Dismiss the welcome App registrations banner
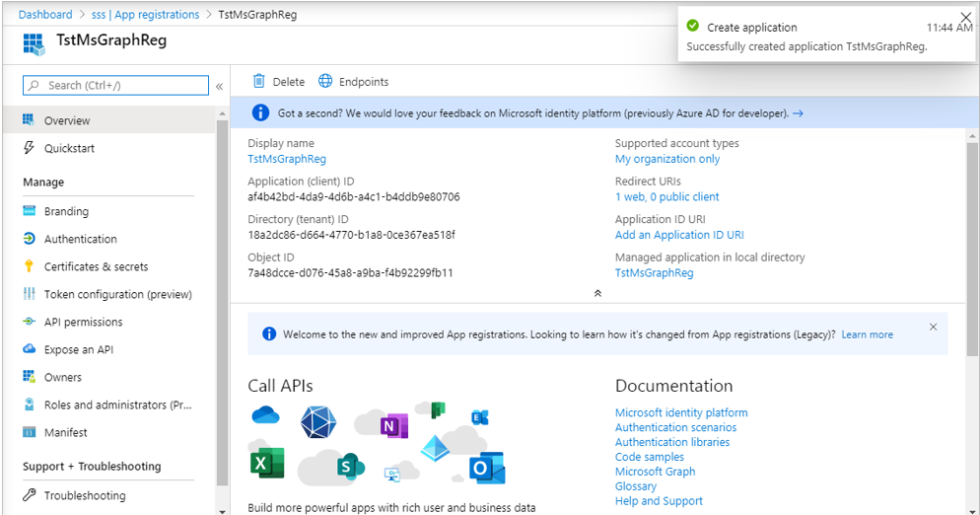980x515 pixels. coord(933,327)
